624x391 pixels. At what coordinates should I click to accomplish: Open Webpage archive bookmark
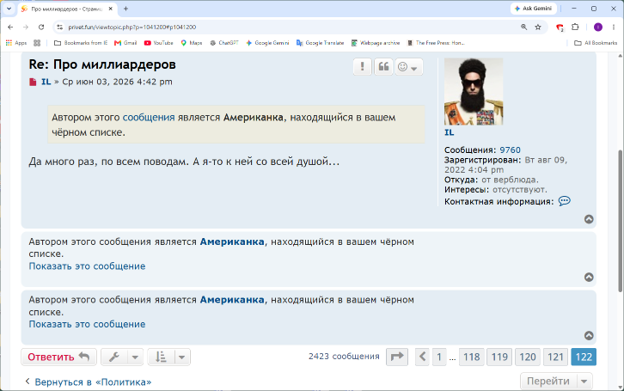[x=376, y=43]
